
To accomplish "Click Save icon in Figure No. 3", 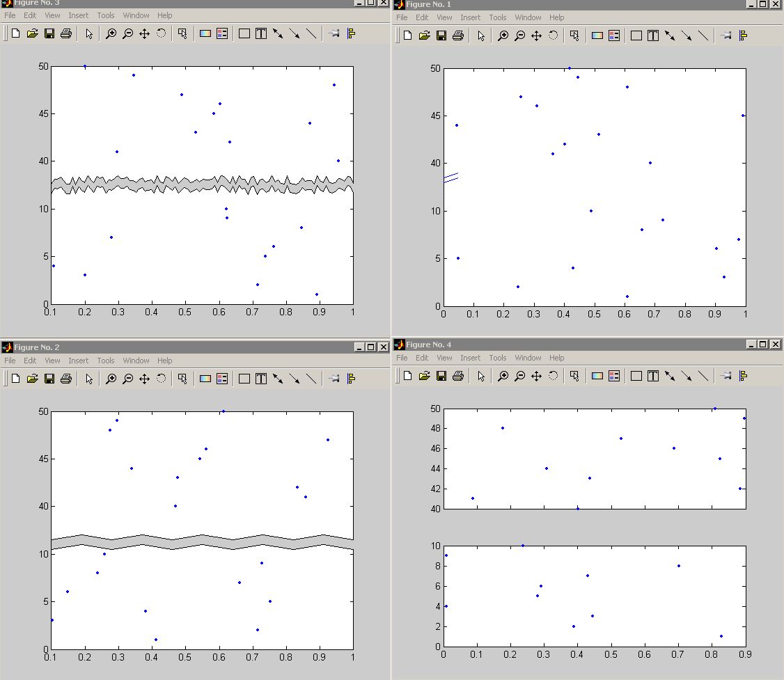I will (49, 33).
